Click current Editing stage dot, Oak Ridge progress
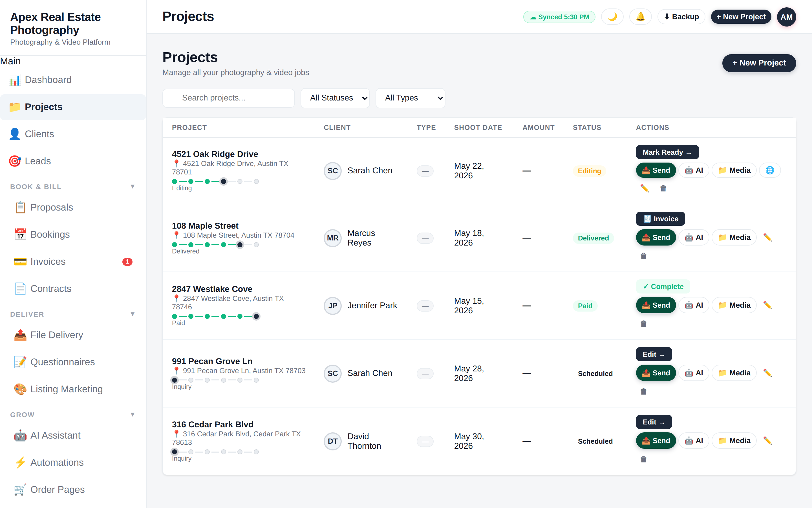This screenshot has width=812, height=508. click(x=224, y=181)
